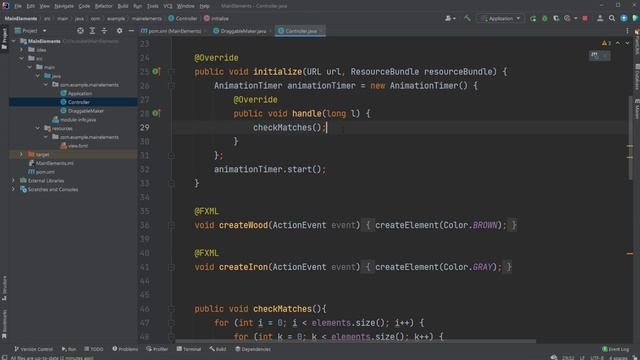
Task: Collapse the resources folder node
Action: pyautogui.click(x=38, y=128)
